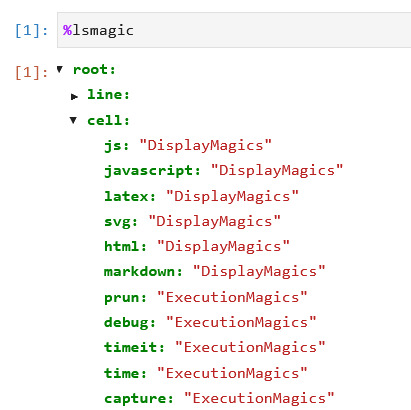Select the markdown: tree entry
Screen dimensions: 411x410
(x=215, y=271)
